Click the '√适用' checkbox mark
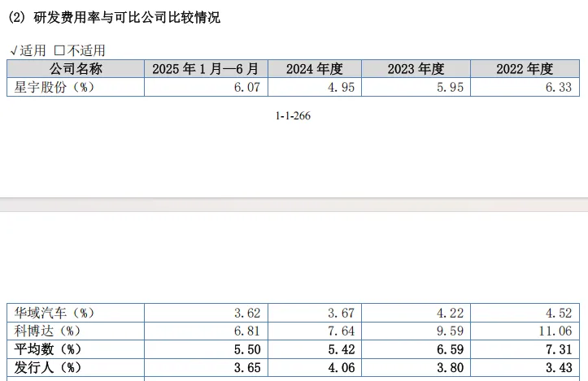This screenshot has width=588, height=381. [14, 50]
